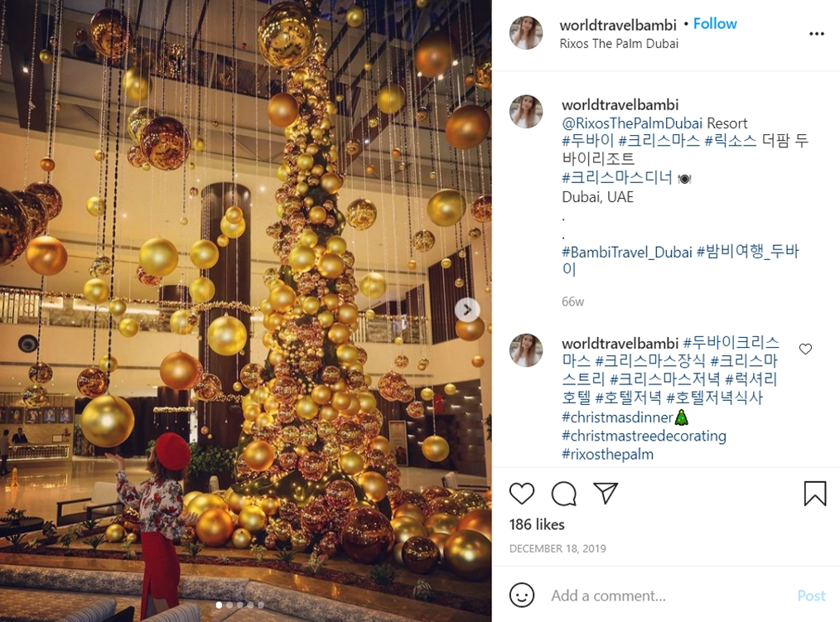840x622 pixels.
Task: Open comments via the speech bubble icon
Action: pyautogui.click(x=563, y=494)
